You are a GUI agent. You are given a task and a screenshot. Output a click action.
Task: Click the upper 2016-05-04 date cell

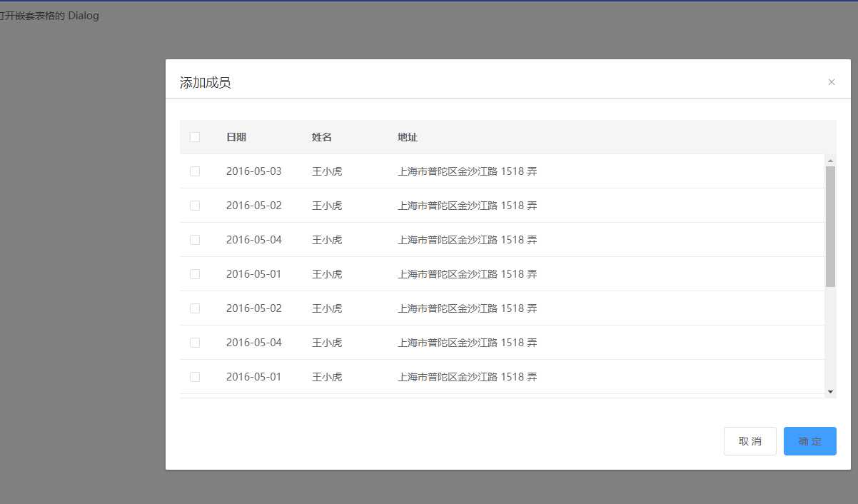pos(254,240)
